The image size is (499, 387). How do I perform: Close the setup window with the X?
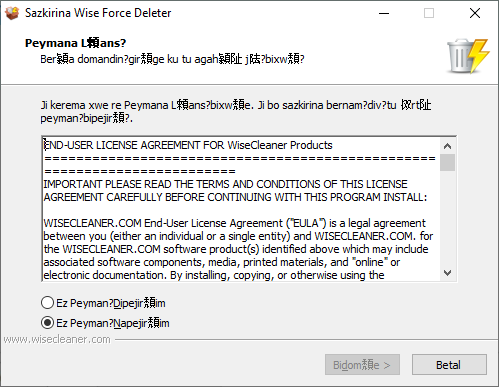[475, 13]
